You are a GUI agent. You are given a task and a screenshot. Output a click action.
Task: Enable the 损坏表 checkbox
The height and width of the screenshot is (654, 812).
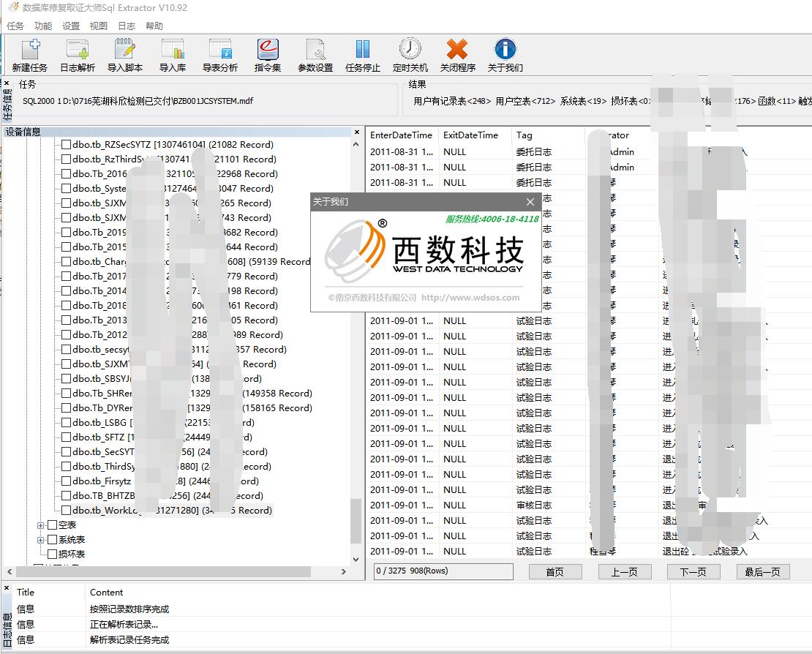click(x=52, y=554)
